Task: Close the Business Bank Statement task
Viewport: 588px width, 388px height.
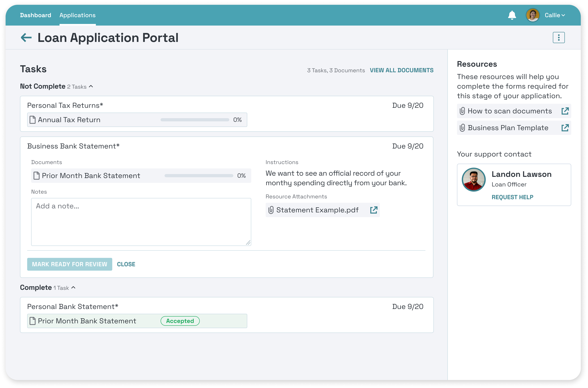Action: [x=126, y=264]
